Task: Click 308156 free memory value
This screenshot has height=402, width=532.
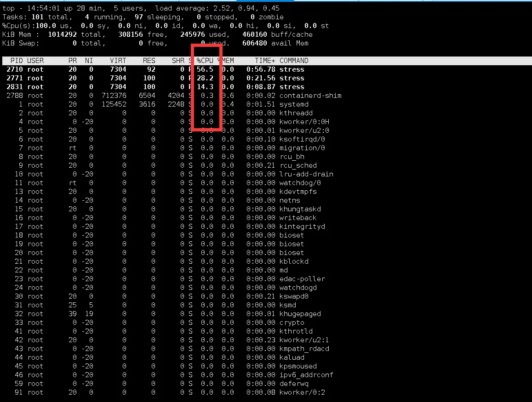Action: click(130, 34)
